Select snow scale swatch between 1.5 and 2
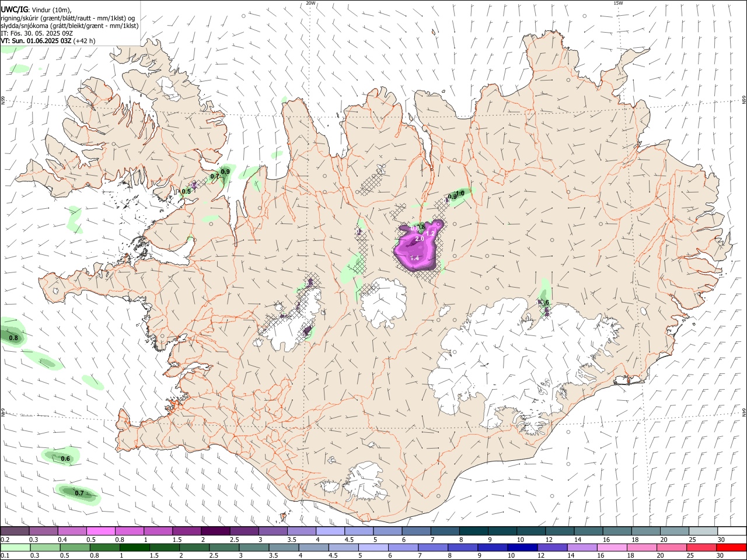Viewport: 747px width, 560px height. (186, 531)
